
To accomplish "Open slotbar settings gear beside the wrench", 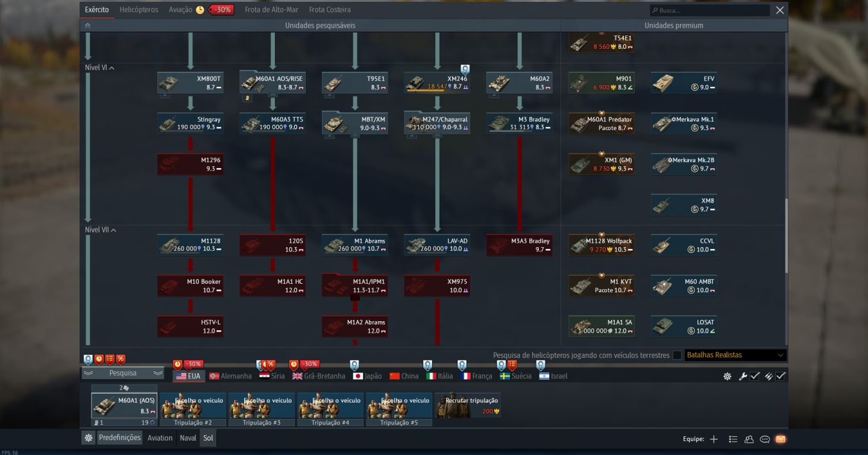I will (728, 376).
